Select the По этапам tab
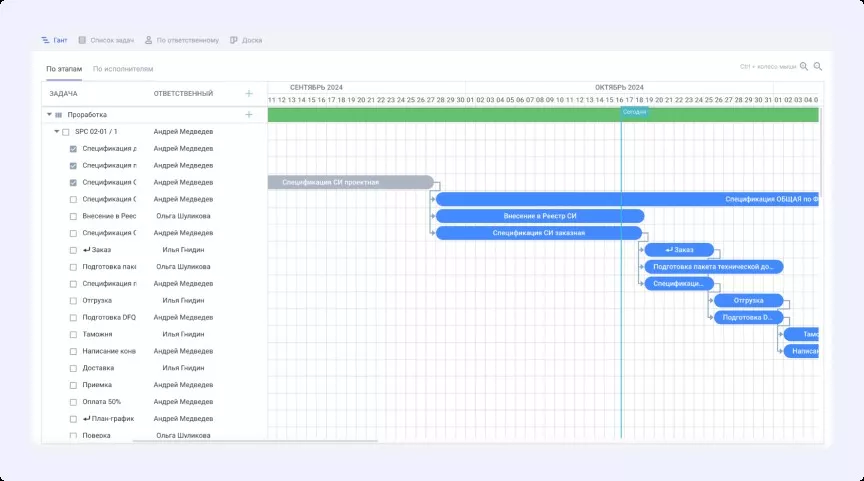 pos(64,69)
